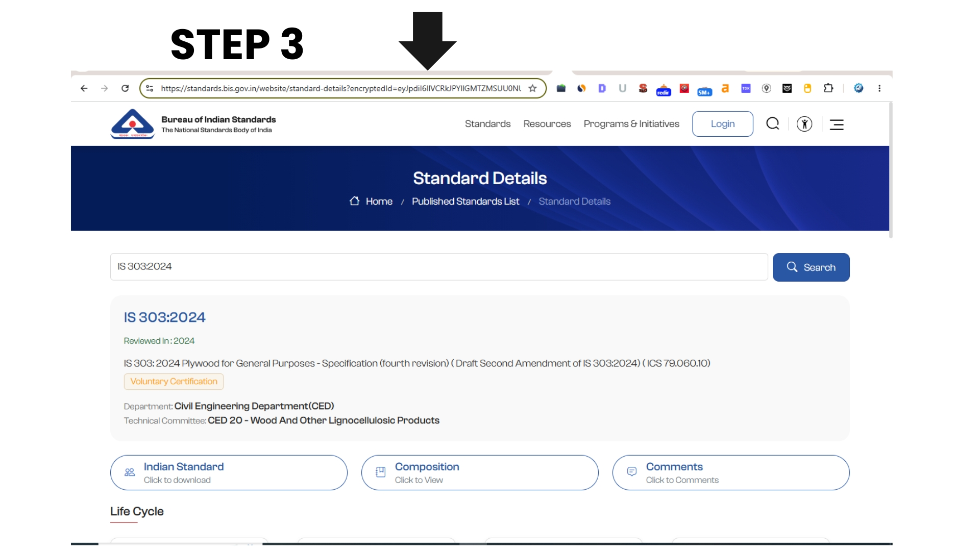Click the browser forward arrow
980x551 pixels.
(105, 88)
